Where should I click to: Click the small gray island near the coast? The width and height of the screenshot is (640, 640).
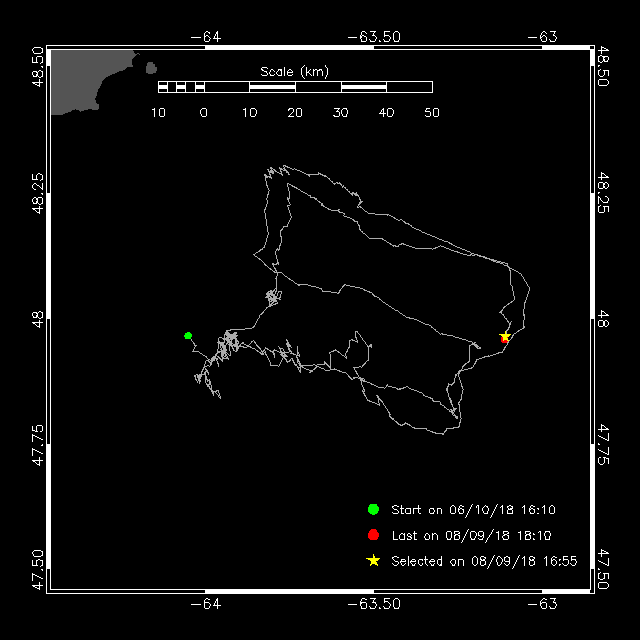click(x=151, y=68)
